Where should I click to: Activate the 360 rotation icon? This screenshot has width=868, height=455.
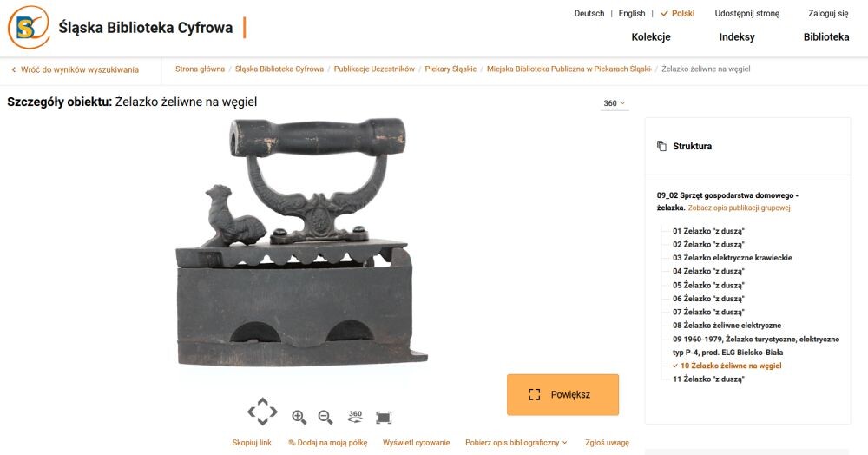(355, 416)
